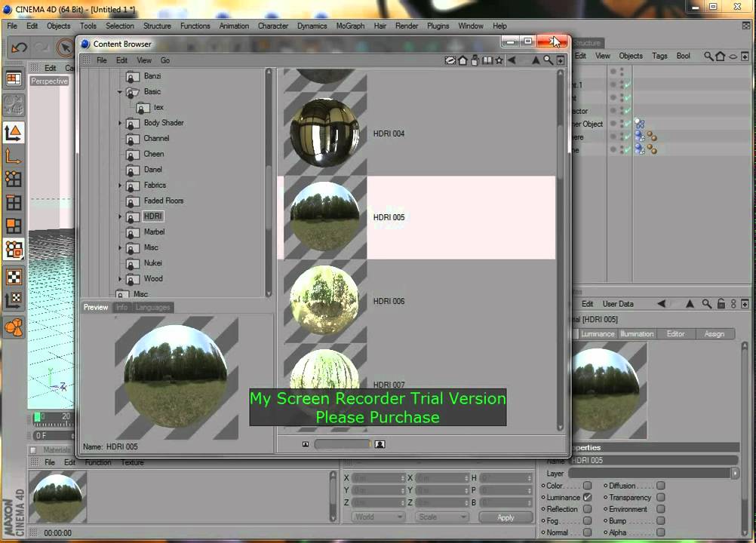
Task: Click the Name field containing HDRI 005
Action: tap(653, 460)
